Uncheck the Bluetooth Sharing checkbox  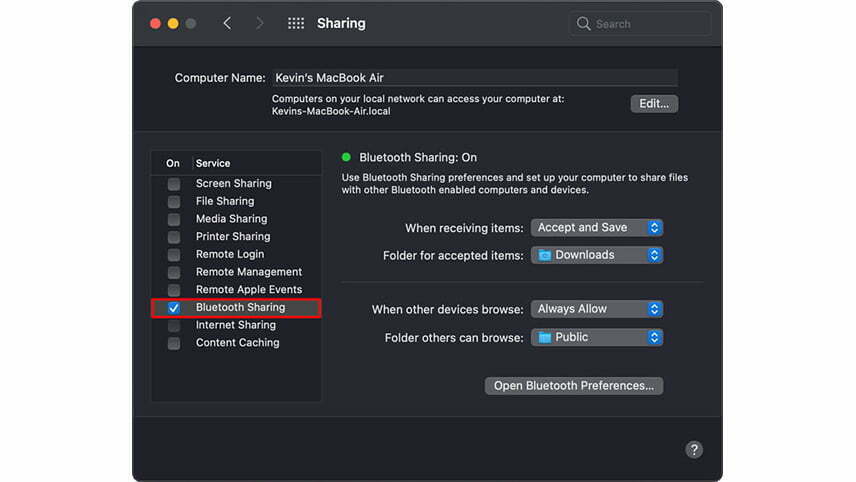174,308
